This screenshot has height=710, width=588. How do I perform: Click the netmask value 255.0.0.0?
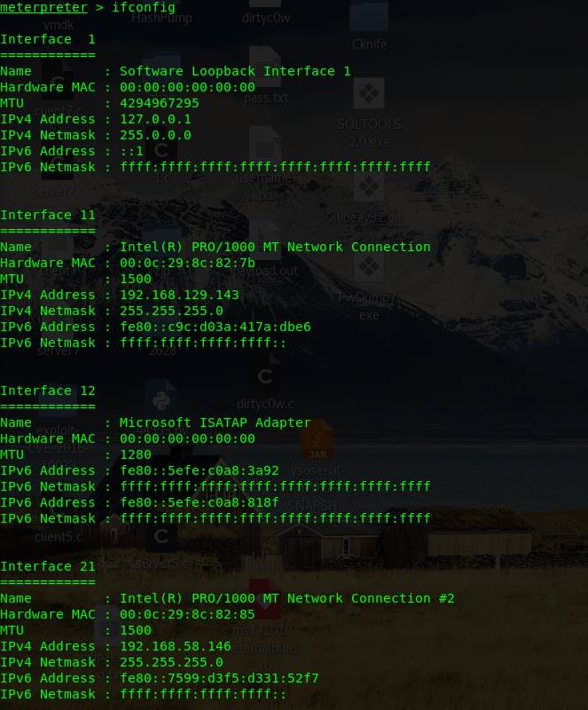coord(155,135)
